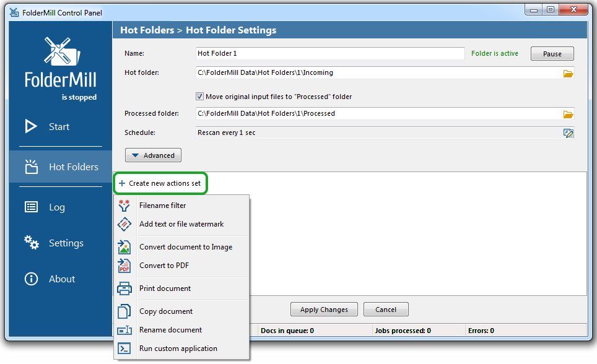
Task: Click the Settings gears icon in sidebar
Action: tap(31, 243)
